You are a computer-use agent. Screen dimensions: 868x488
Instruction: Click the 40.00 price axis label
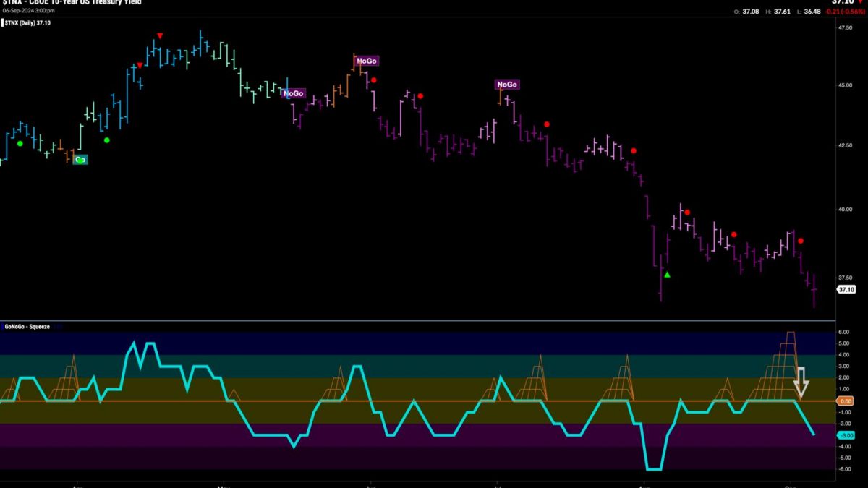846,210
